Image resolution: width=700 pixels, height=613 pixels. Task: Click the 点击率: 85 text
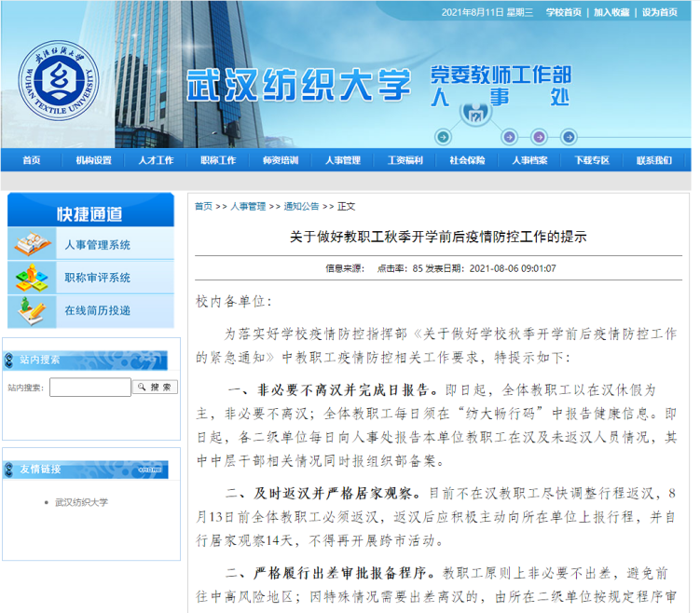(400, 268)
